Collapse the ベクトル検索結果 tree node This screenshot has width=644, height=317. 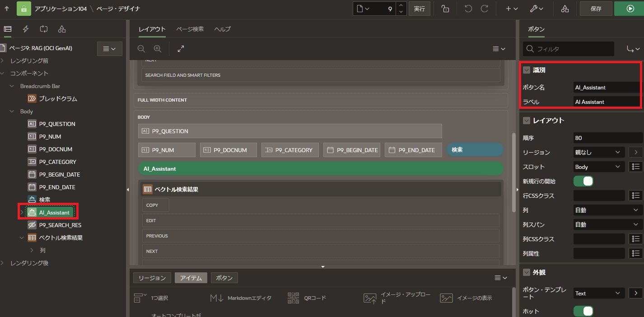22,238
